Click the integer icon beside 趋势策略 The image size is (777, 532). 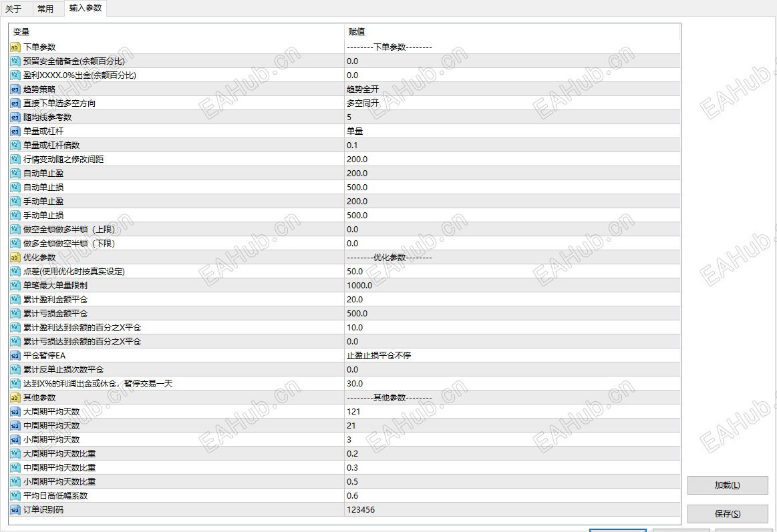pyautogui.click(x=15, y=89)
